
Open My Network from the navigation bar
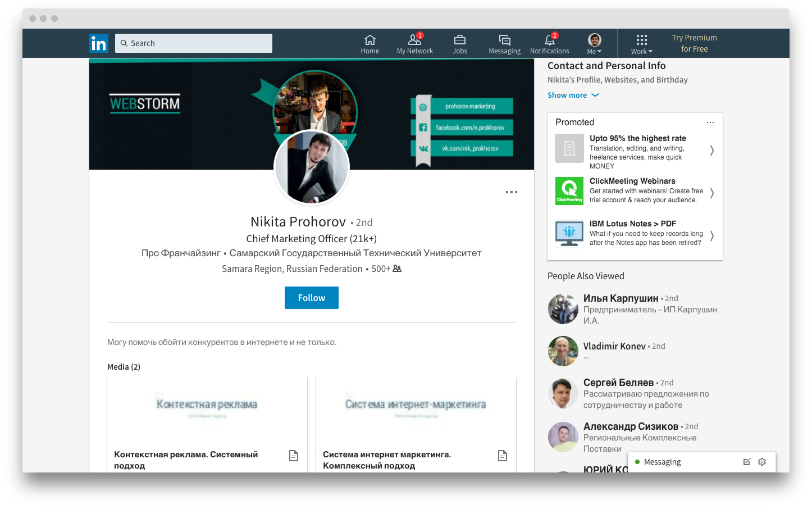[x=415, y=44]
